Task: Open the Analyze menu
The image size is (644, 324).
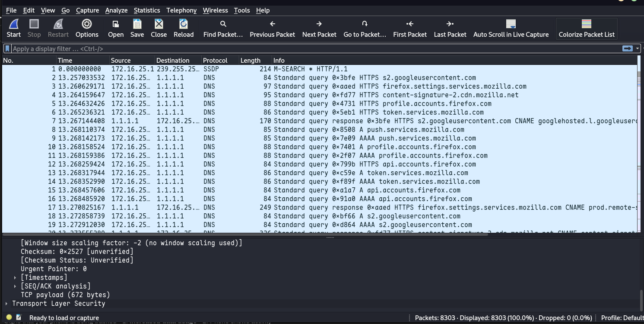Action: coord(117,10)
